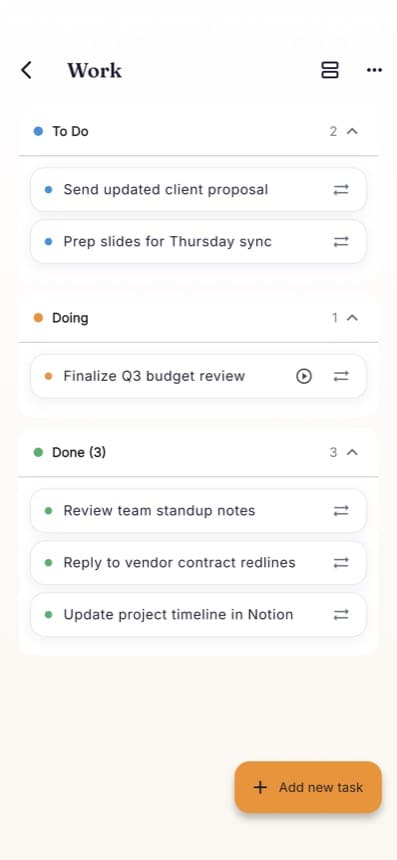
Task: Click move icon on Send updated client proposal
Action: coord(341,190)
